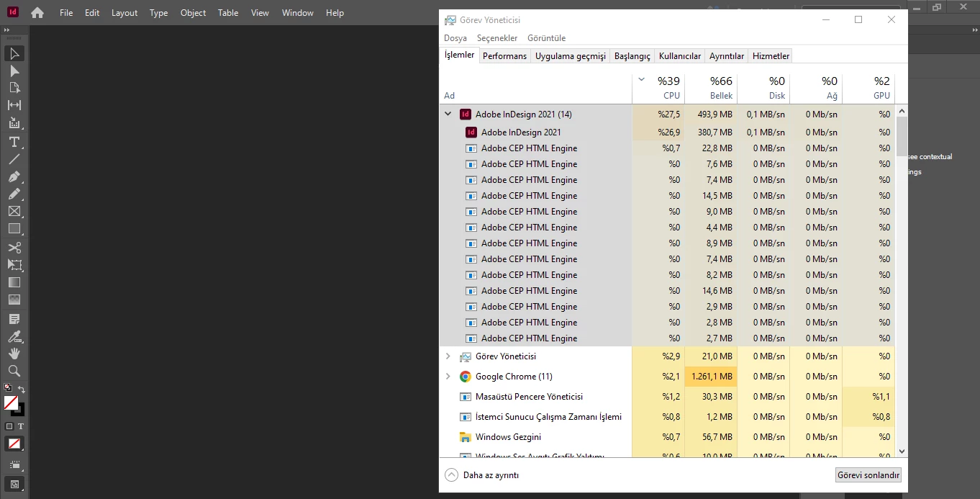980x499 pixels.
Task: Select Masaüstü Pencere Yöneticisi row
Action: tap(667, 397)
